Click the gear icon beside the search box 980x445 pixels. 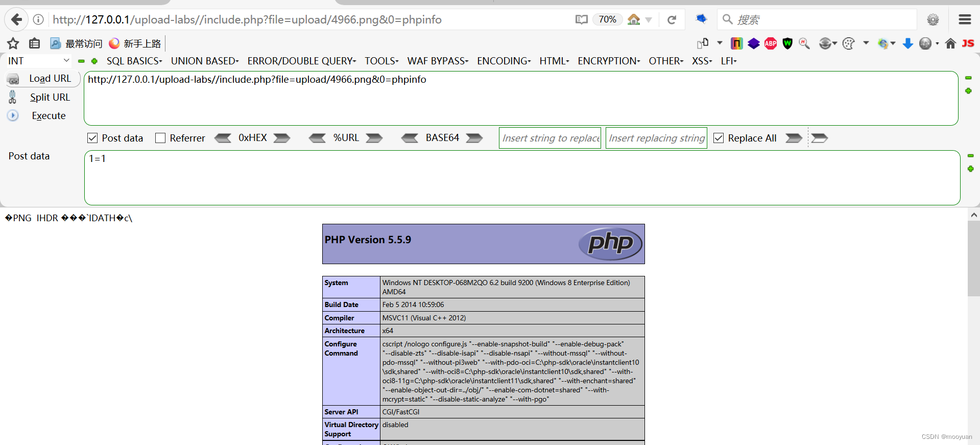(x=933, y=19)
